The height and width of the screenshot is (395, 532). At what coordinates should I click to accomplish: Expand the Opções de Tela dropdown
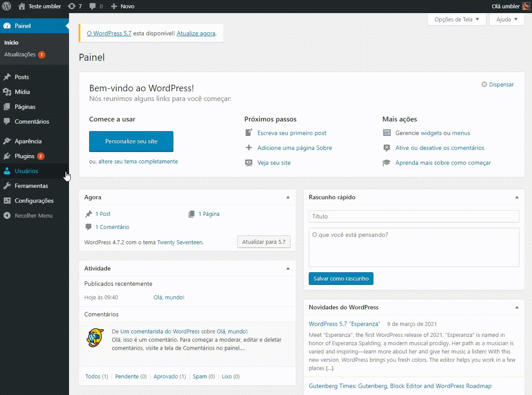tap(456, 19)
